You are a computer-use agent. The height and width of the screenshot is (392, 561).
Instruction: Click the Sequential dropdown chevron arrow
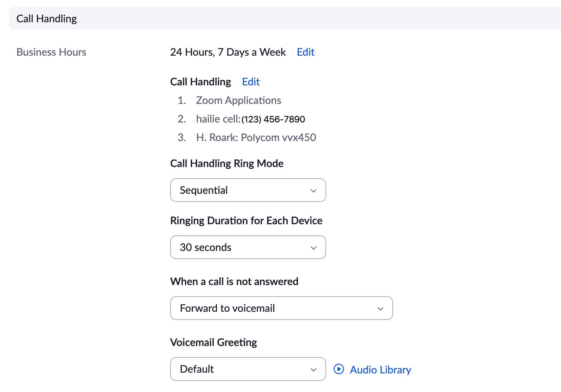coord(314,191)
